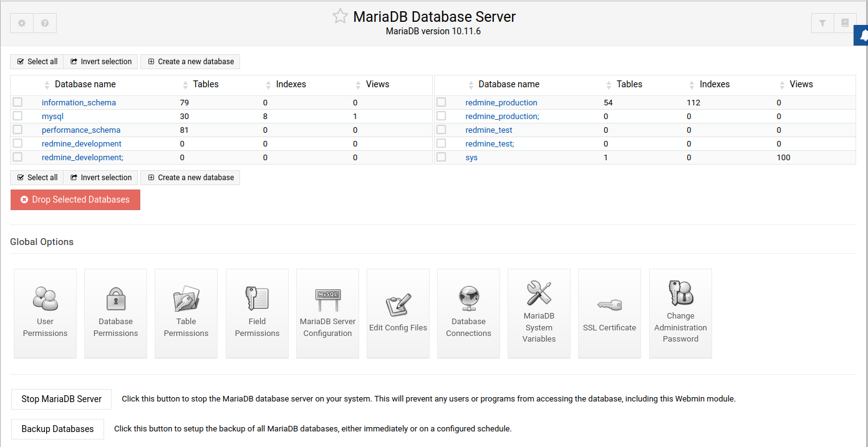Screen dimensions: 868x447
Task: Open Edit Config Files icon
Action: click(398, 305)
